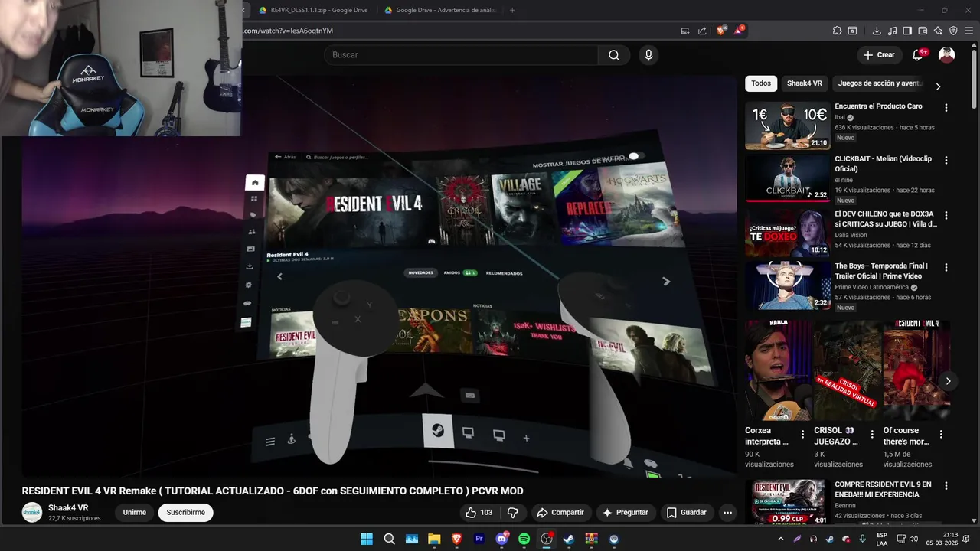Screen dimensions: 980x551
Task: Dislike the video
Action: pyautogui.click(x=513, y=513)
